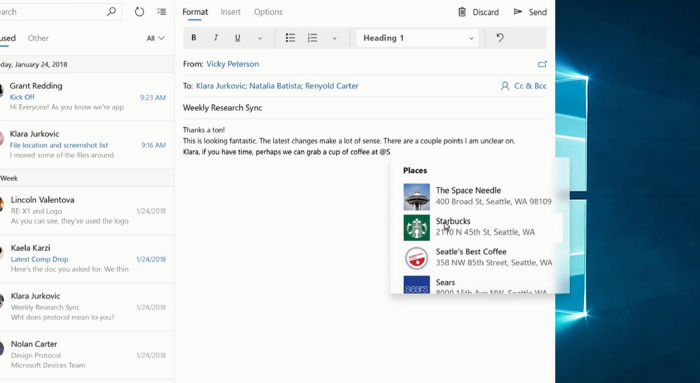Switch to the Insert tab
Image resolution: width=700 pixels, height=383 pixels.
(x=230, y=12)
